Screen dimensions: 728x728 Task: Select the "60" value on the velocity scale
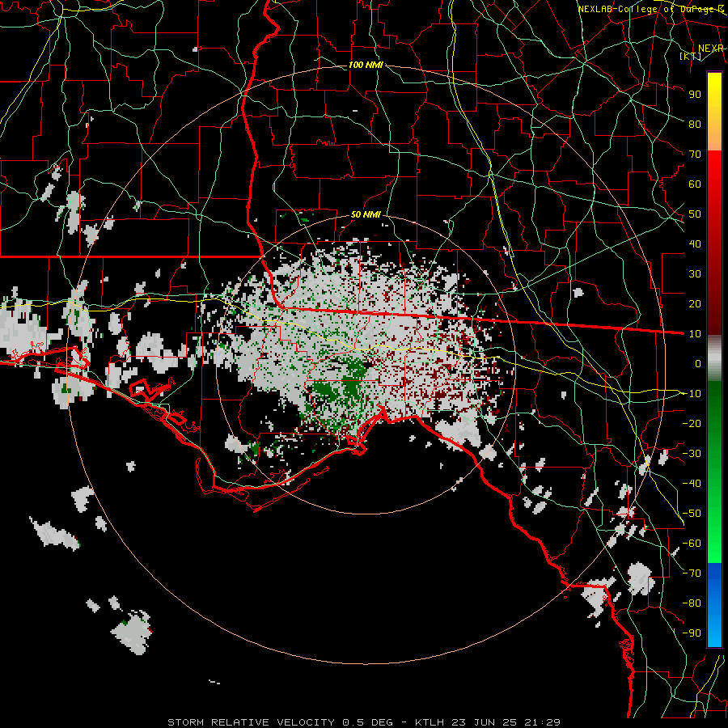coord(695,184)
